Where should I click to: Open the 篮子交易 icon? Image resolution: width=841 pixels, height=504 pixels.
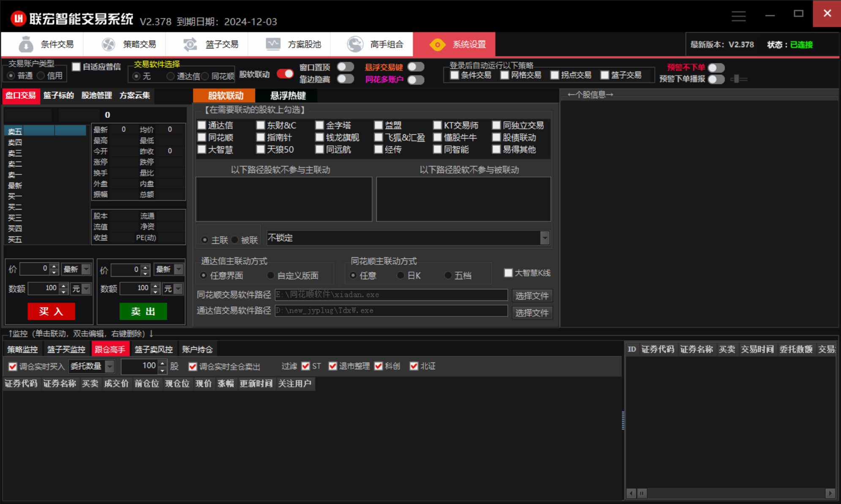[190, 44]
